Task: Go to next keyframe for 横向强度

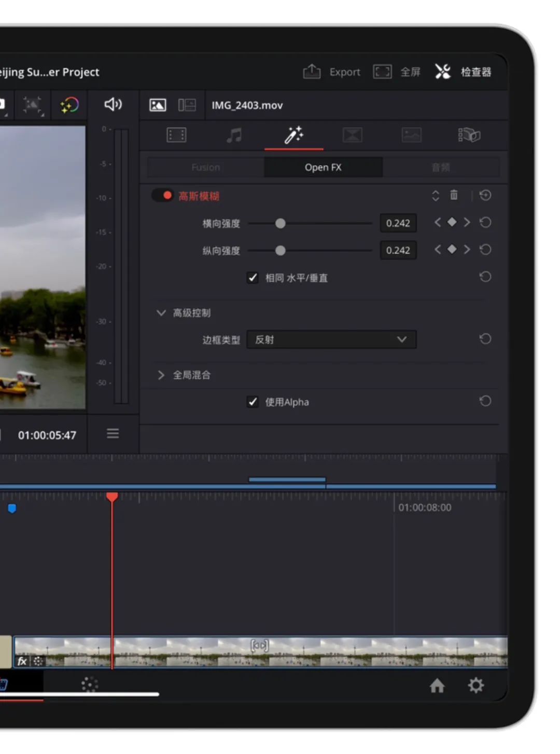Action: pos(467,222)
